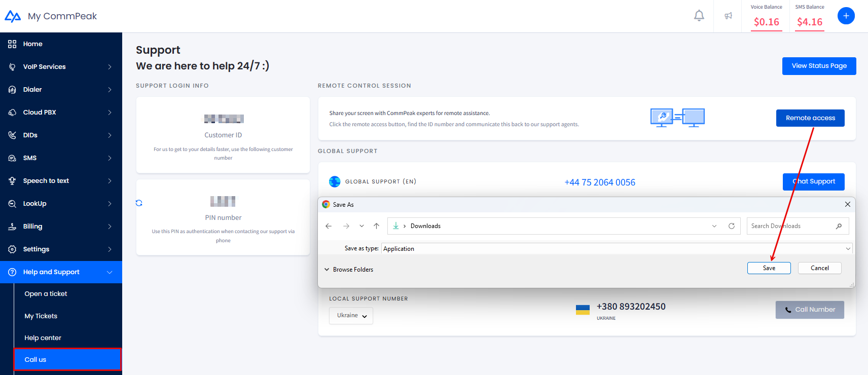868x375 pixels.
Task: Click the View Status Page button
Action: coord(819,66)
